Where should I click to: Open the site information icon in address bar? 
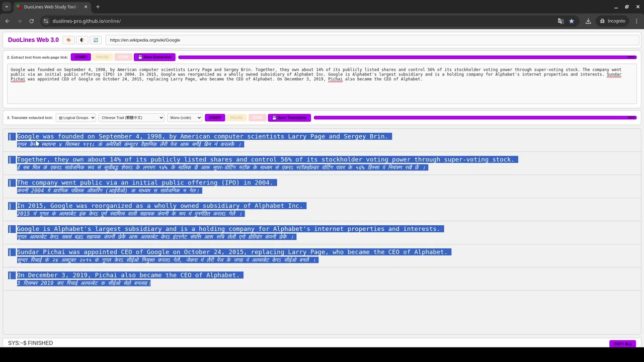[x=46, y=21]
